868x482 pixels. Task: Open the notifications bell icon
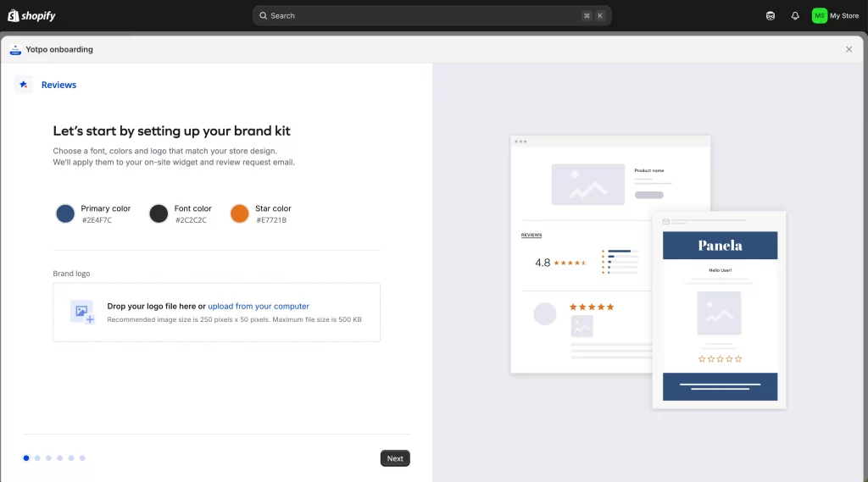point(795,15)
